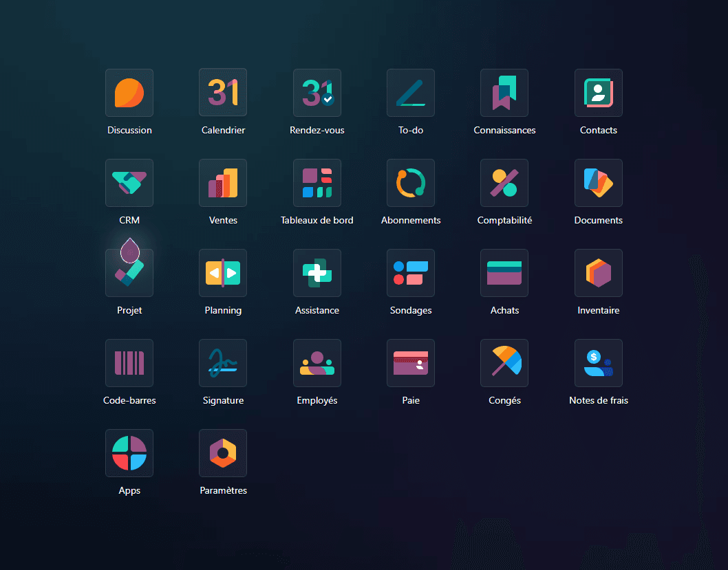Open the Paramètres settings app
The image size is (728, 570).
[x=223, y=453]
